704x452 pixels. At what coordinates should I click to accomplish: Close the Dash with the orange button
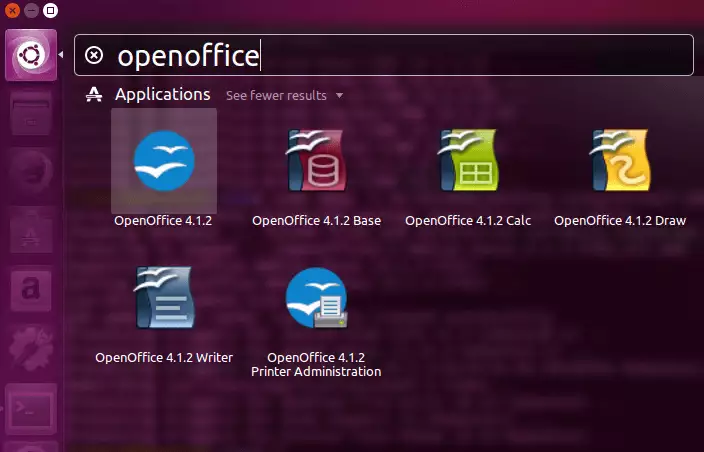pyautogui.click(x=12, y=10)
